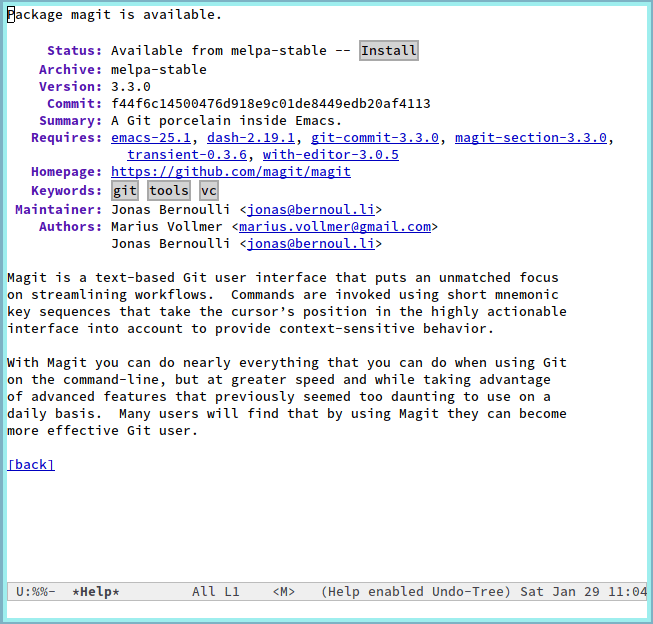Visit the magit GitHub homepage link

point(231,172)
